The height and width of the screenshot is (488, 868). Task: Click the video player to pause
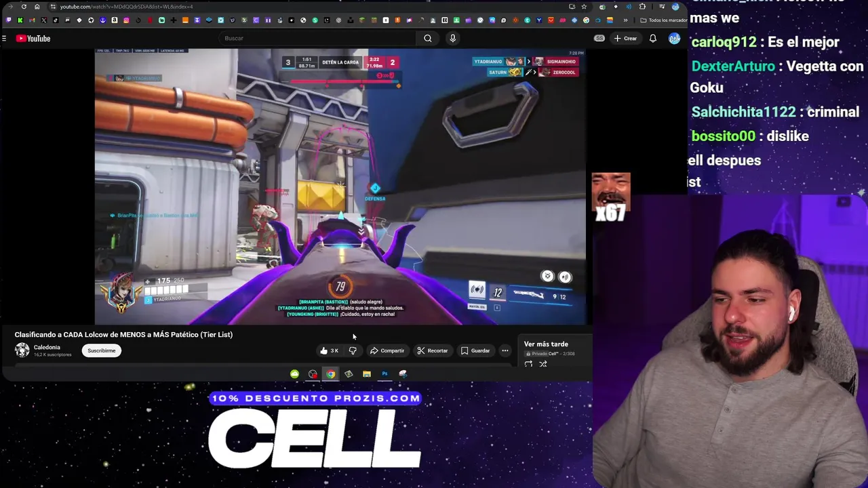tap(340, 186)
